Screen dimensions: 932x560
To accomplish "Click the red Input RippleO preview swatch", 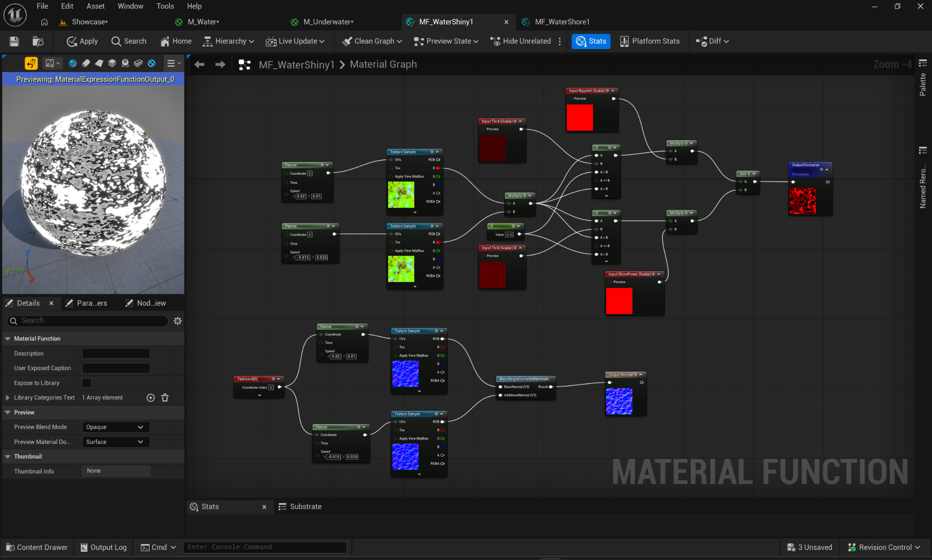I will (x=580, y=117).
